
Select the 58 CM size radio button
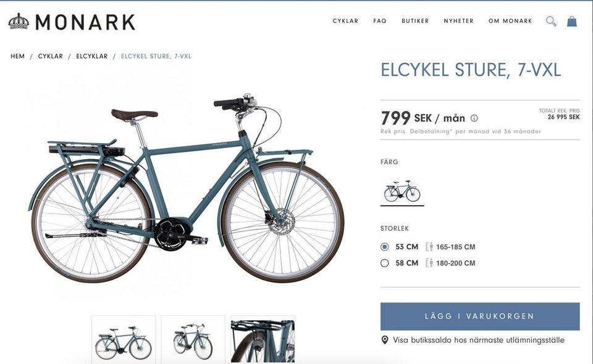385,263
